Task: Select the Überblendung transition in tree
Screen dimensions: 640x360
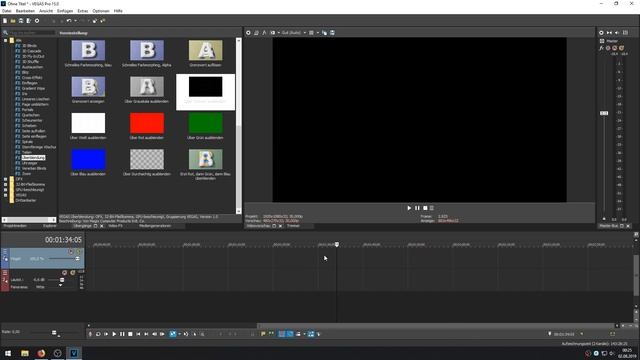Action: click(x=33, y=158)
